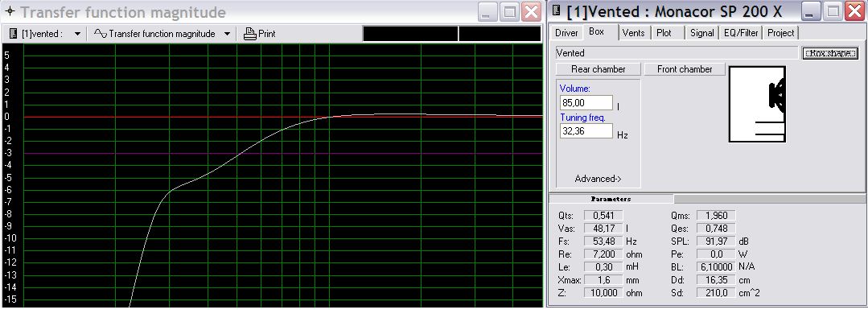Viewport: 868px width, 322px height.
Task: Close the Transfer function magnitude window
Action: pos(532,11)
